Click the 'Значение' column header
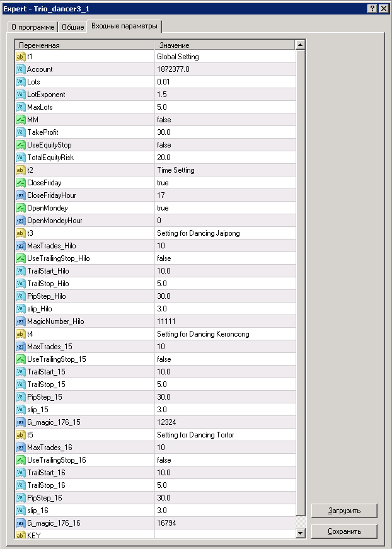 point(225,45)
